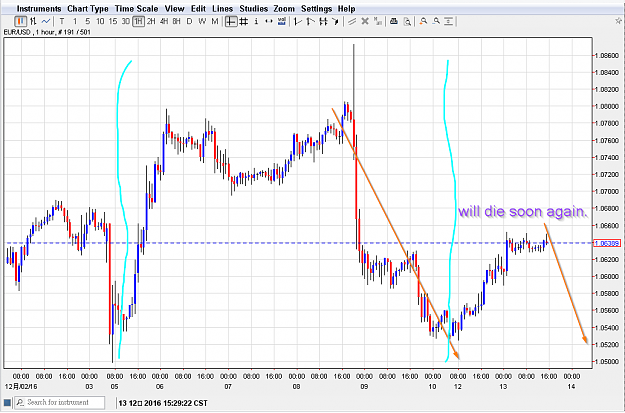625x413 pixels.
Task: Click the blue square icon in the status bar
Action: [x=7, y=403]
